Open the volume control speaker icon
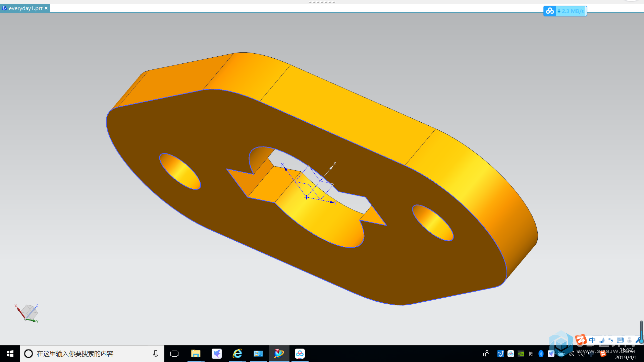 581,354
